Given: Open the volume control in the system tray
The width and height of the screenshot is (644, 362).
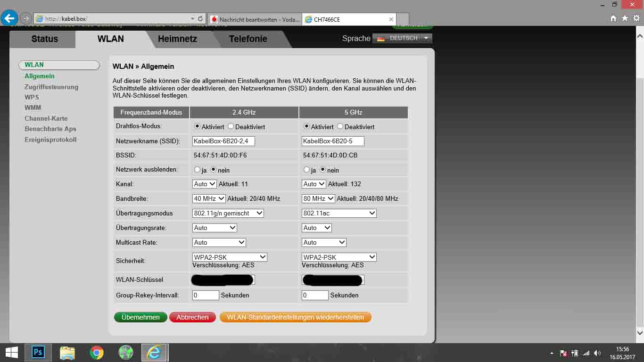Looking at the screenshot, I should point(598,352).
